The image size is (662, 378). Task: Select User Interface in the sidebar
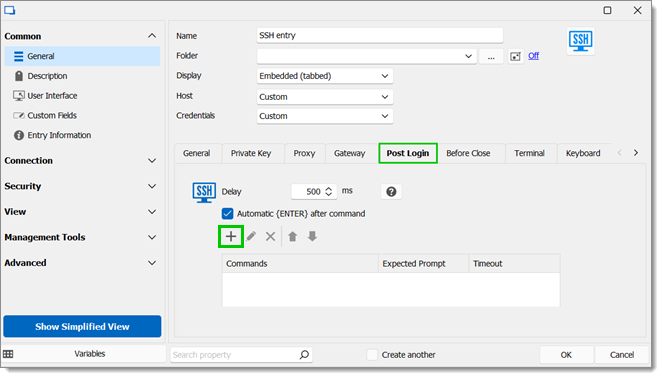coord(82,96)
